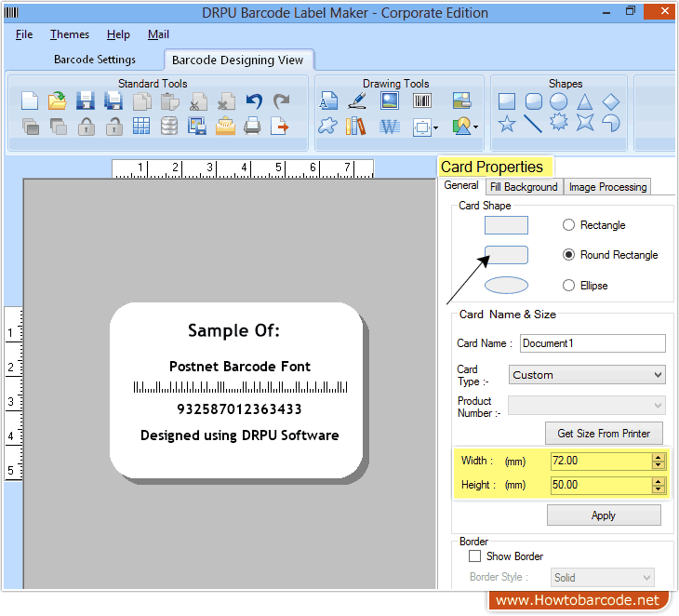Click the Save All double-floppy icon
Screen dimensions: 679x616
tap(113, 100)
